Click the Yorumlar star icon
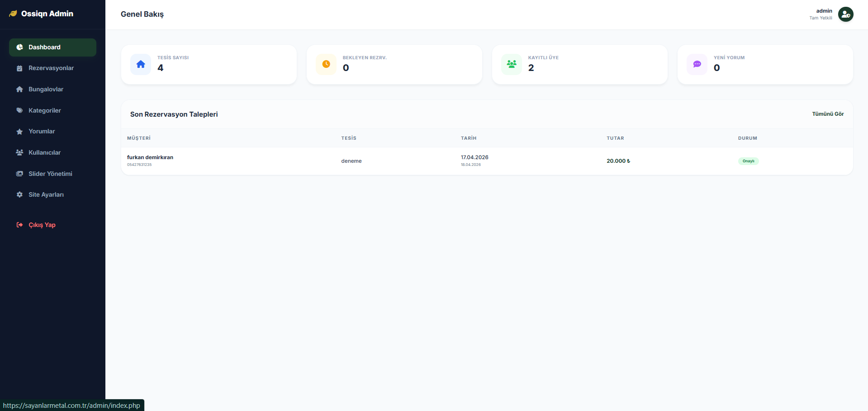This screenshot has height=411, width=868. click(19, 132)
